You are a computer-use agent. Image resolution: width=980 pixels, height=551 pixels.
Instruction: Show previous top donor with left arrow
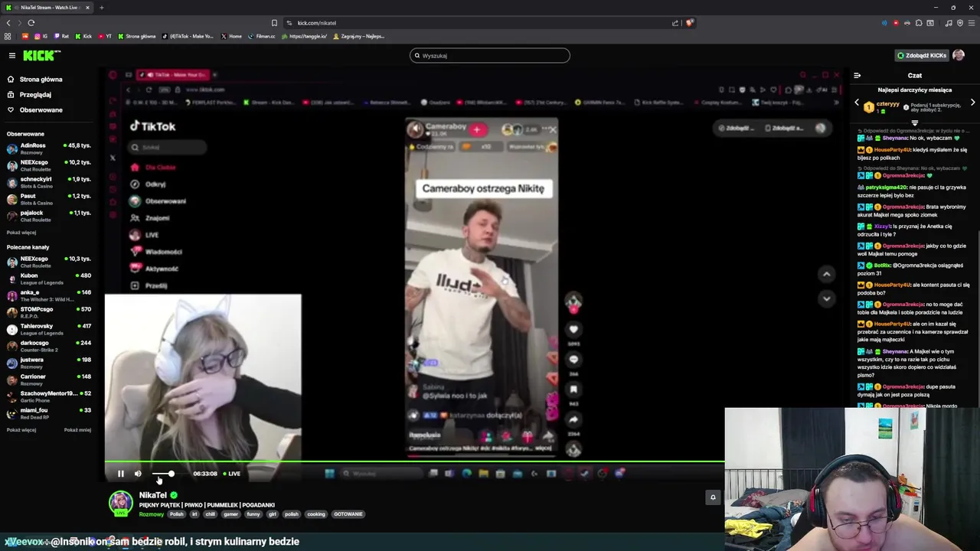click(857, 103)
